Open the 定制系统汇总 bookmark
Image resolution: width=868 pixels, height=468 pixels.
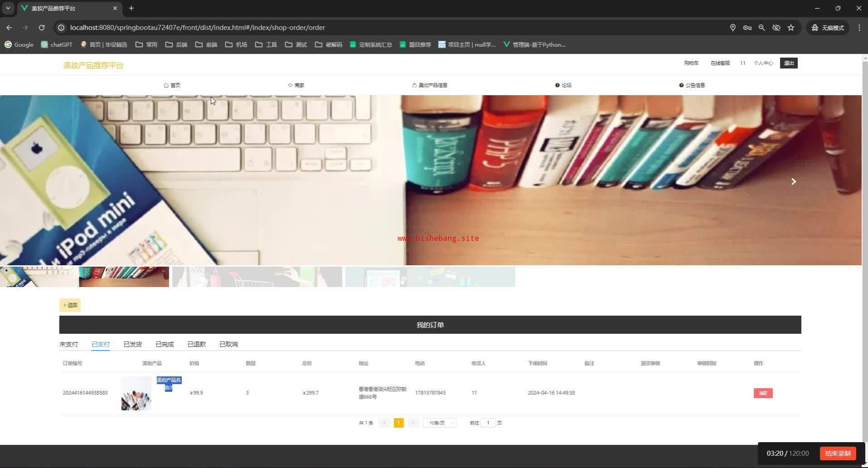tap(371, 44)
